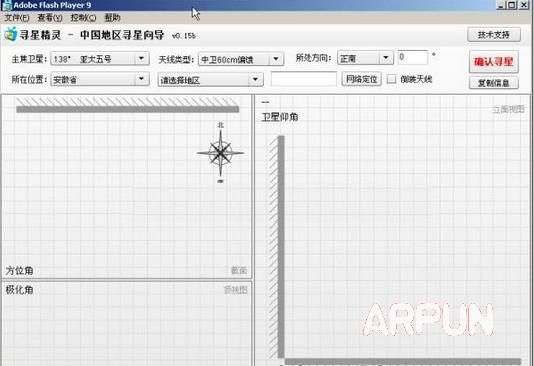
Task: Click the 技术支持 button
Action: pos(494,35)
